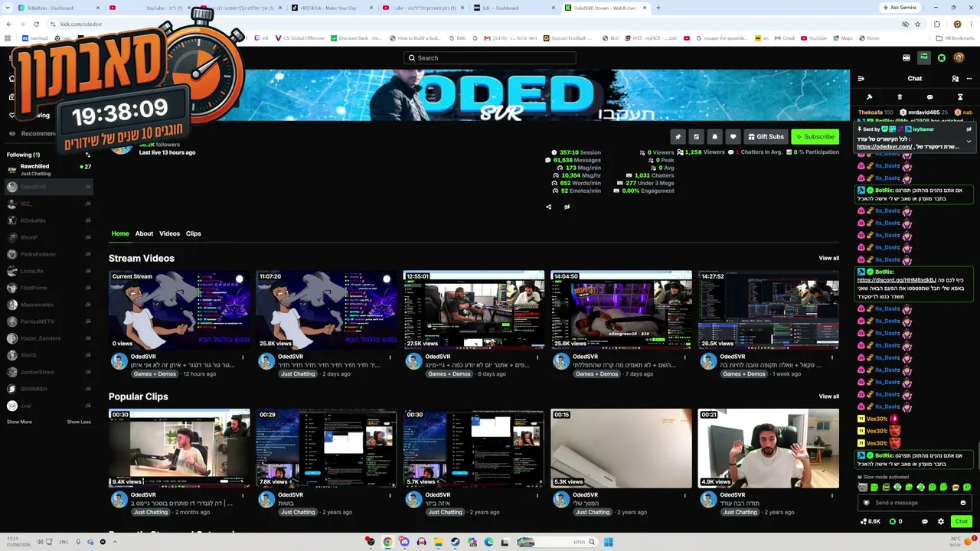
Task: Switch to the Home tab
Action: pos(120,233)
